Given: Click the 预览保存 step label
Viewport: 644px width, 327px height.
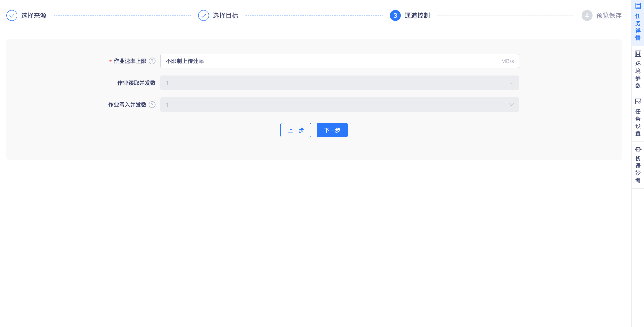Looking at the screenshot, I should (609, 15).
